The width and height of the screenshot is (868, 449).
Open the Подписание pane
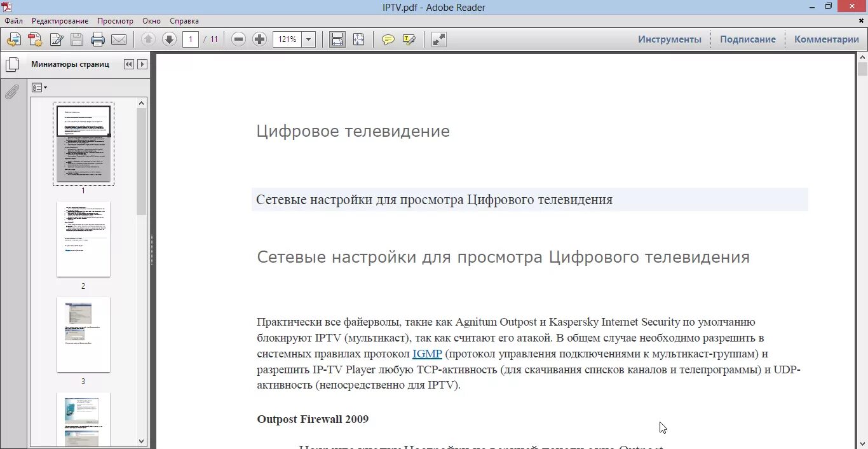pyautogui.click(x=748, y=39)
